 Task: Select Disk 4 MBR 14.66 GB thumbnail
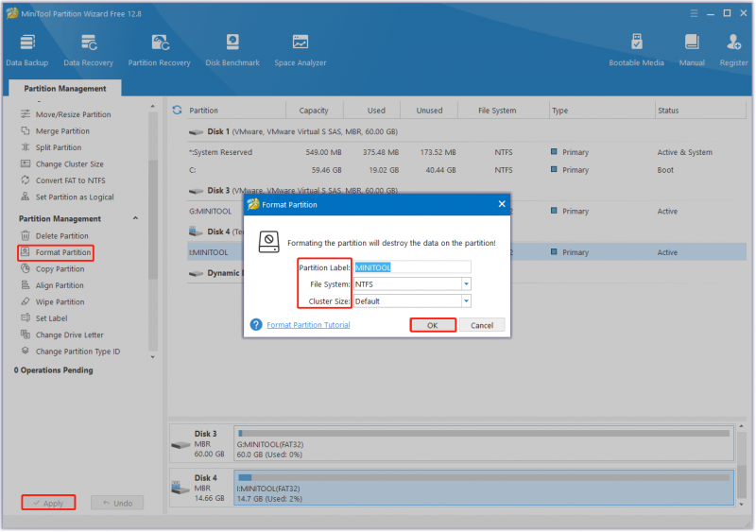tap(201, 488)
